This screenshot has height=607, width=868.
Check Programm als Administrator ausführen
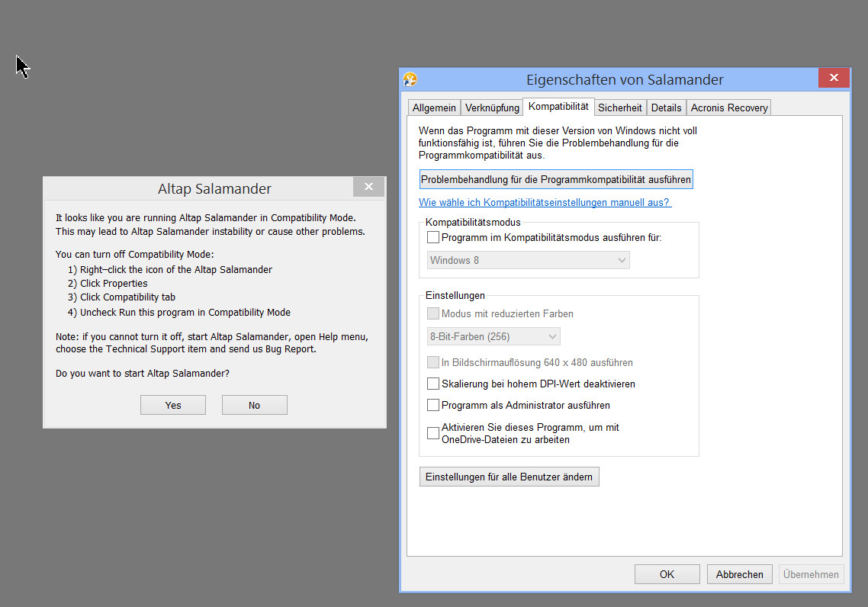(433, 405)
